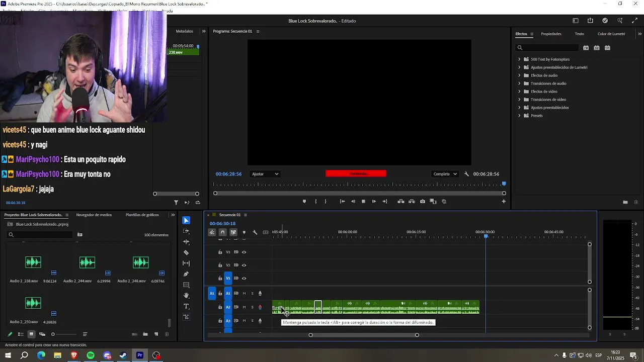Click New Item icon in Project panel

pyautogui.click(x=156, y=334)
